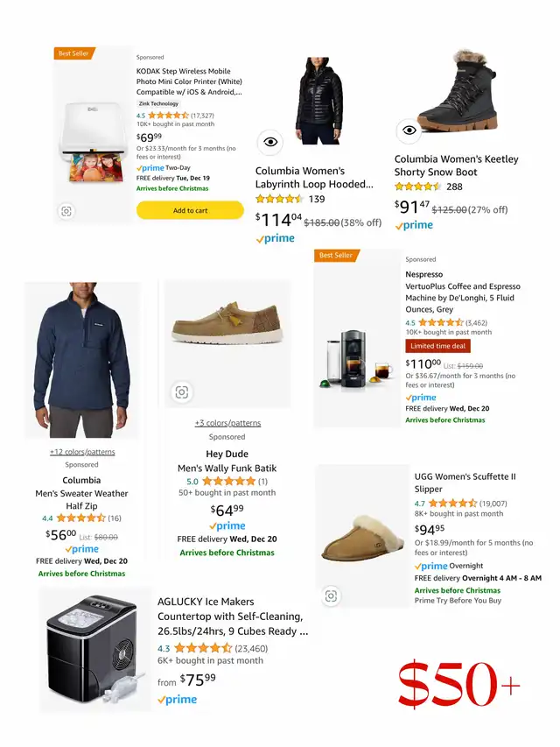Click the Best Seller badge above Nespresso
The height and width of the screenshot is (747, 560).
tap(336, 256)
